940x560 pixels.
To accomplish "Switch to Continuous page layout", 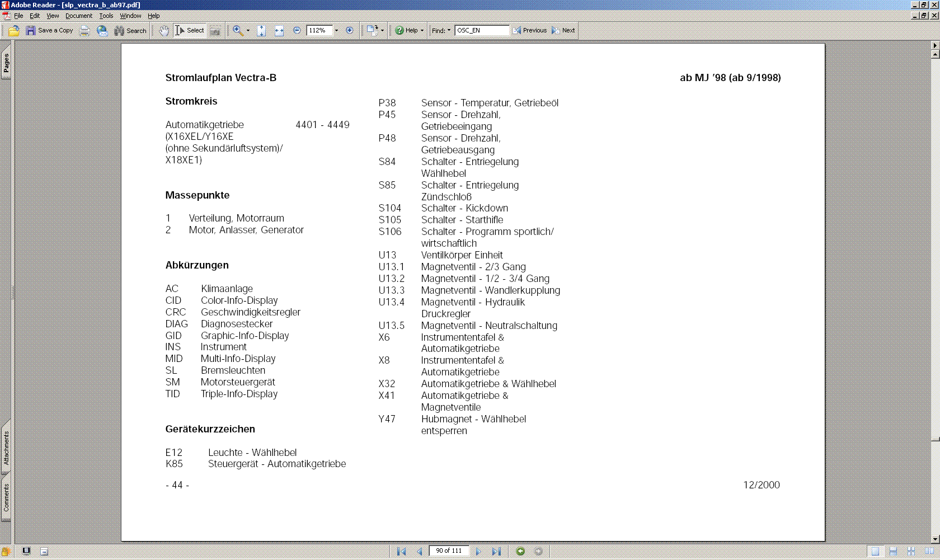I will pos(893,552).
